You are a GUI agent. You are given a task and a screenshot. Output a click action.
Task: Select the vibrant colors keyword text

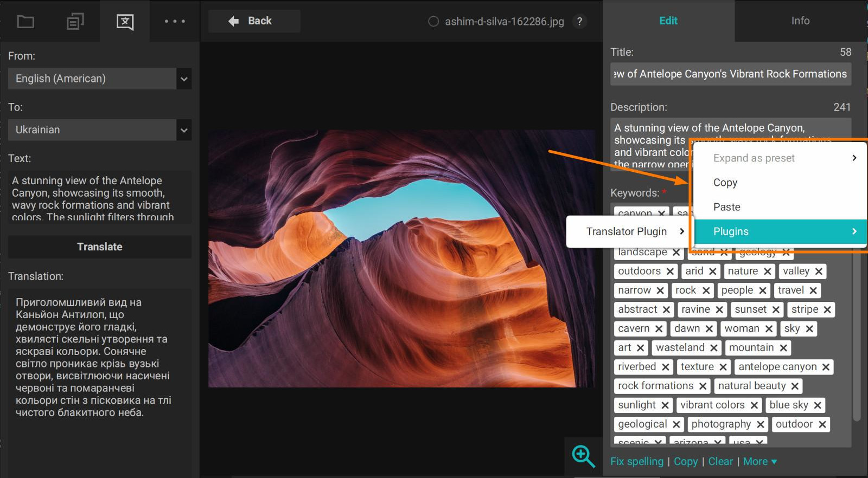pos(712,405)
